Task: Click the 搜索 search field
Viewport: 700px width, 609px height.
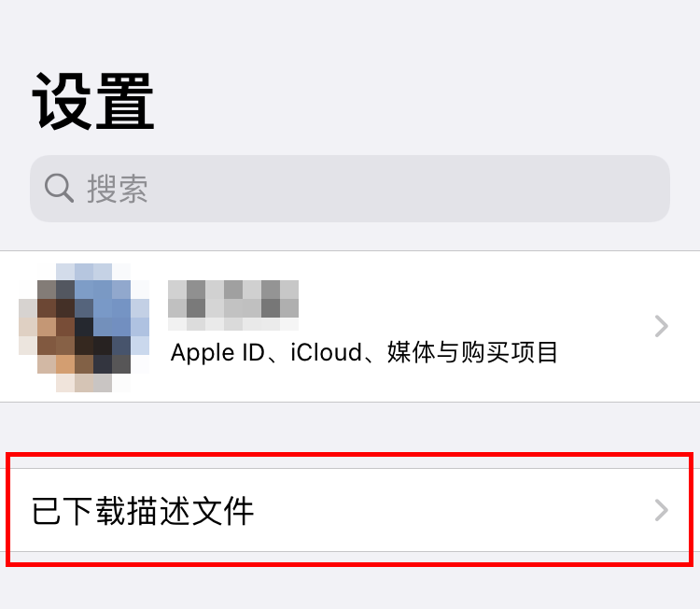Action: click(x=350, y=189)
